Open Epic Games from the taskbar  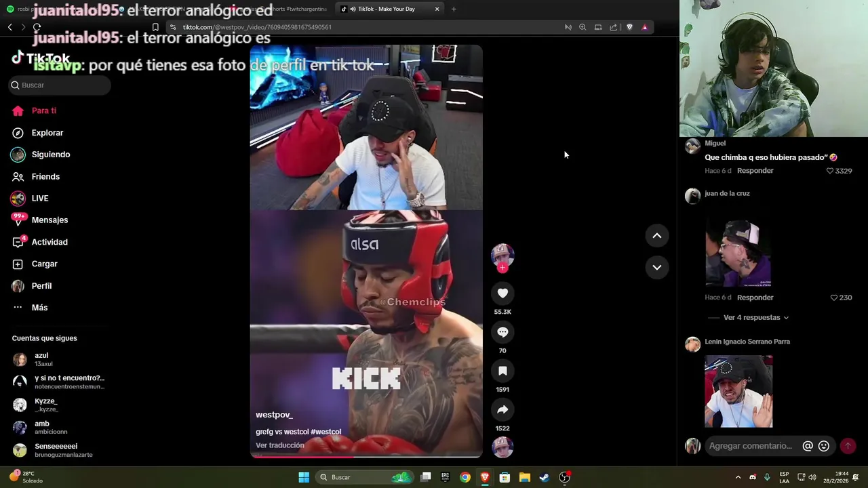pyautogui.click(x=446, y=477)
